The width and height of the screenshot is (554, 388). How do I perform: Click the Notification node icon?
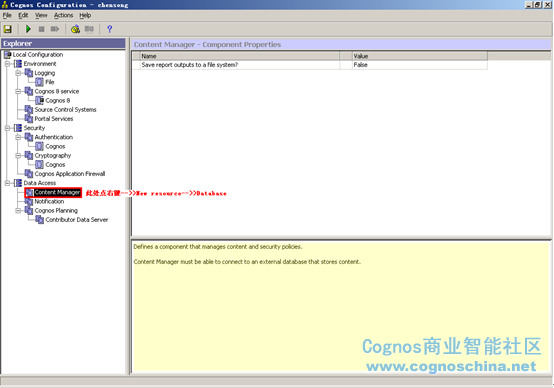(x=29, y=201)
